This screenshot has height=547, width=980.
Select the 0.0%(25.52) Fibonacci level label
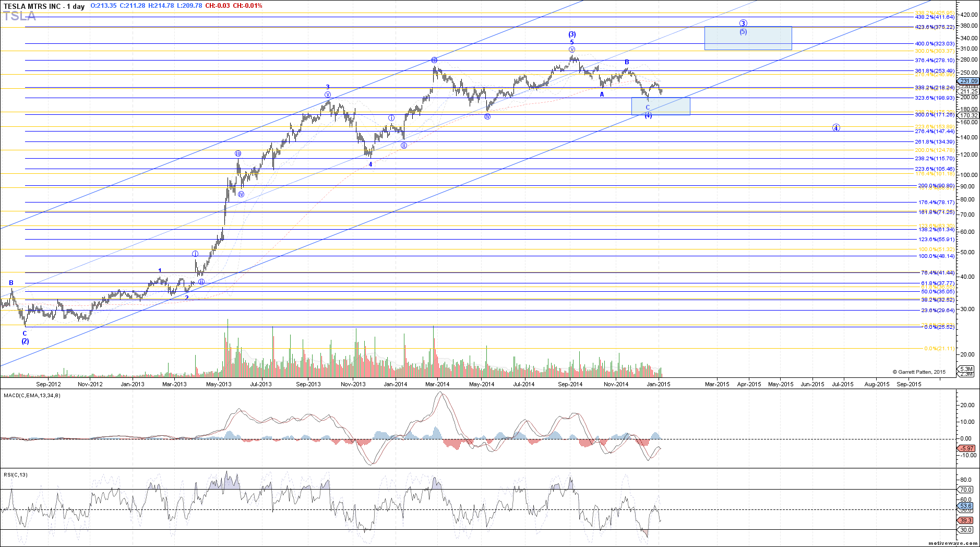939,327
